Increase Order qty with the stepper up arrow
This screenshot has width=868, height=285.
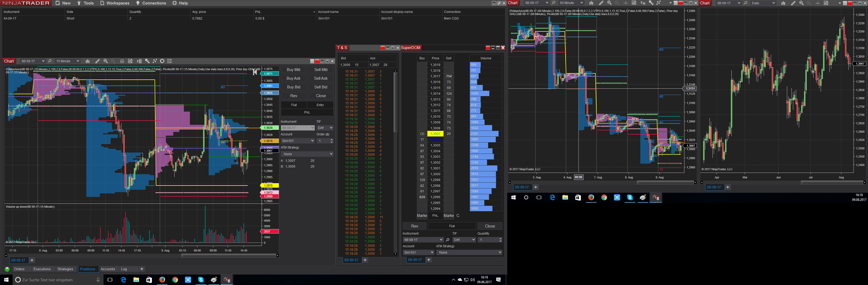[x=332, y=140]
